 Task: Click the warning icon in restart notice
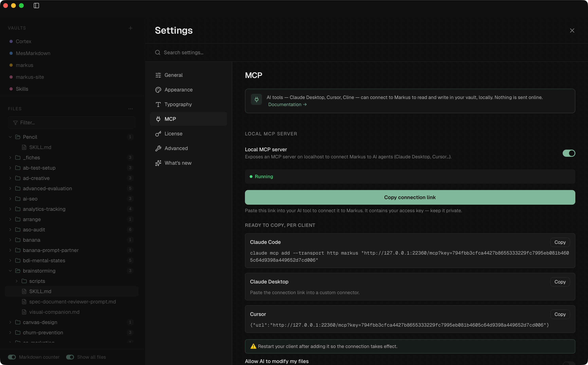[253, 346]
